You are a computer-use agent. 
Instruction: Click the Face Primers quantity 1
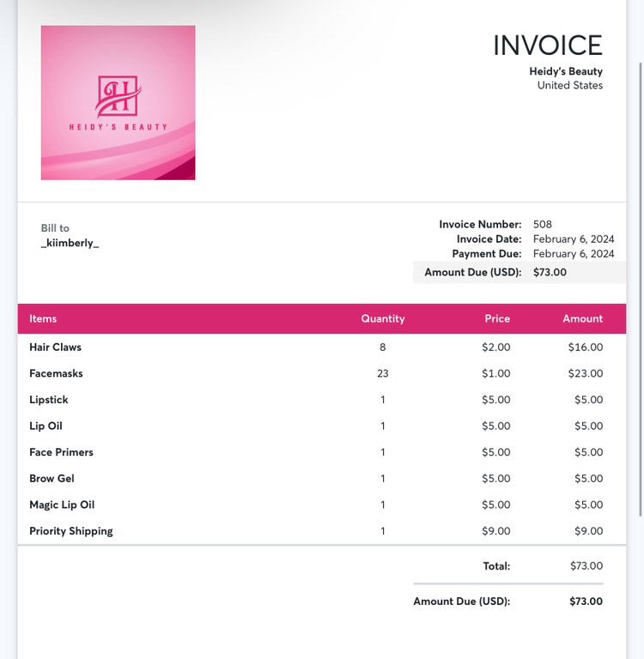pyautogui.click(x=383, y=452)
